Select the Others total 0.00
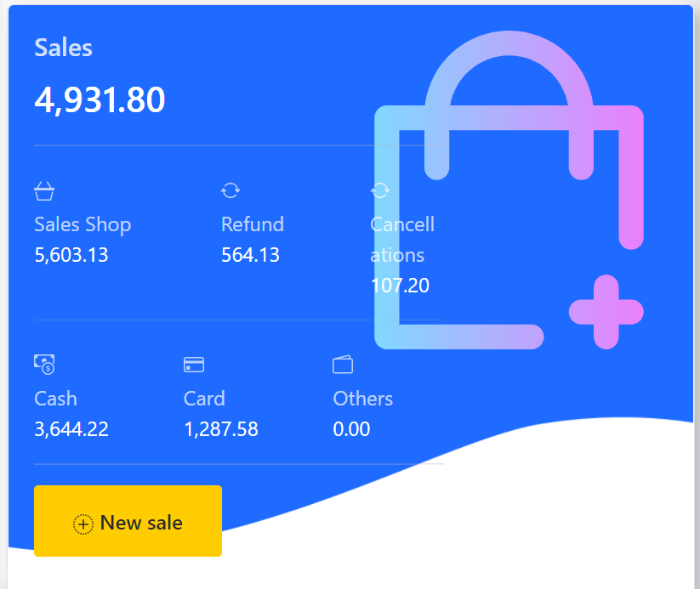Viewport: 700px width, 589px height. [351, 429]
